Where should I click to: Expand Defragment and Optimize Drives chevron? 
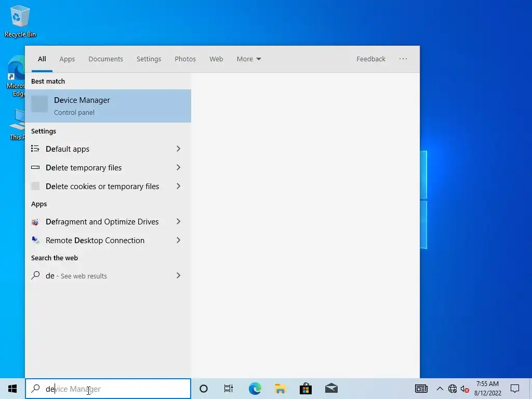point(179,221)
